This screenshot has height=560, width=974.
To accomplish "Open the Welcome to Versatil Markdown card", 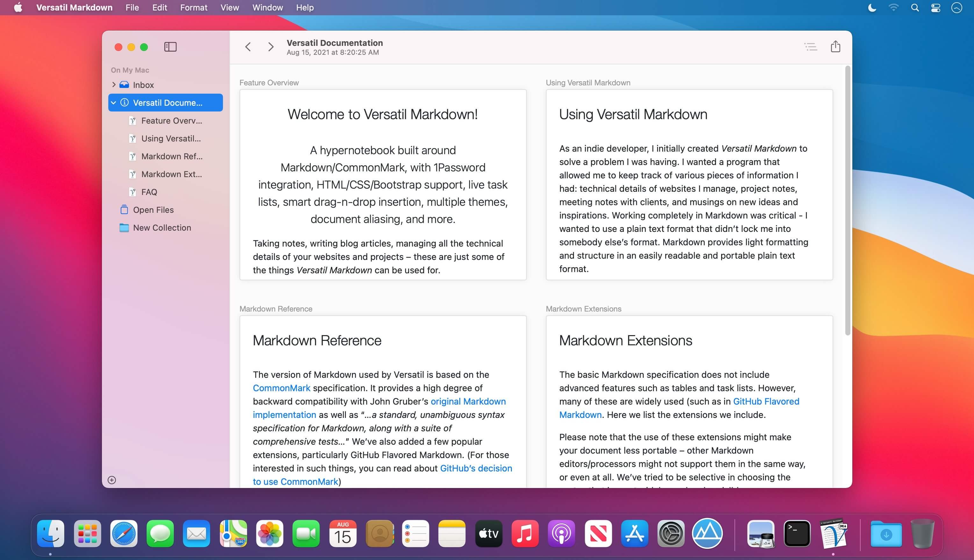I will click(x=383, y=185).
